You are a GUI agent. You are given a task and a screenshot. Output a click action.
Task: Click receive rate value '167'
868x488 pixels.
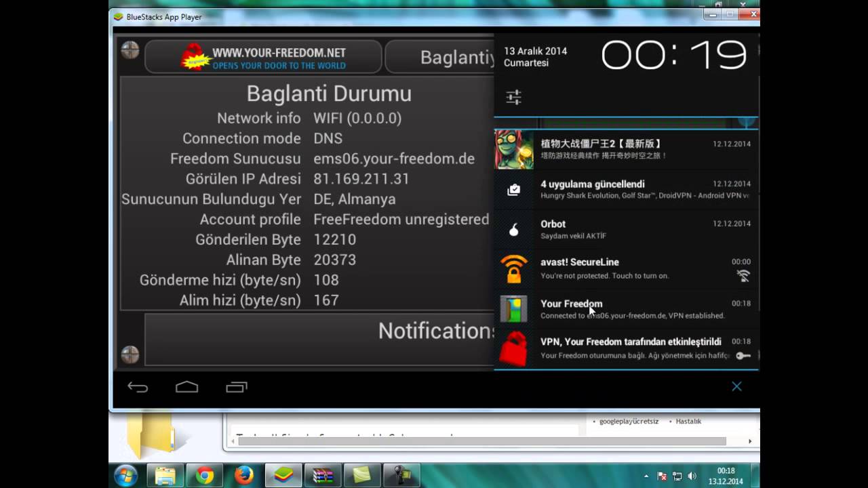pyautogui.click(x=325, y=300)
